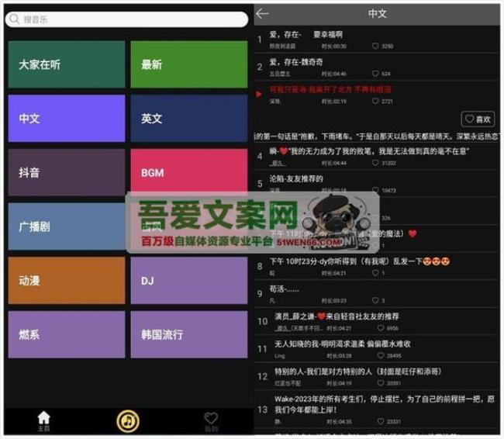
Task: Play song 10 演员_薛之谦
Action: [377, 322]
